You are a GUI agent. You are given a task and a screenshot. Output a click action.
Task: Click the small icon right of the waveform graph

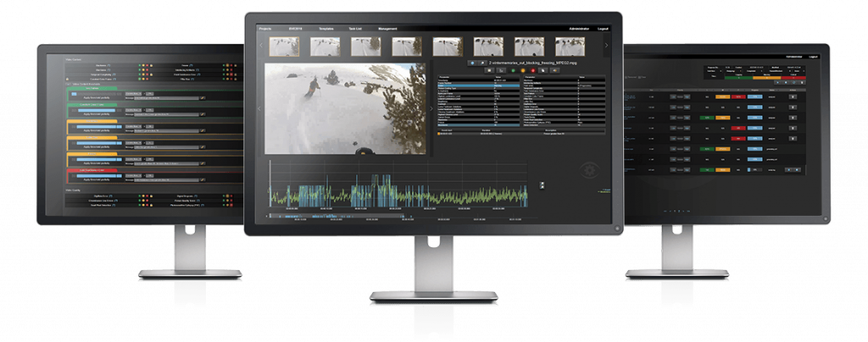point(543,185)
